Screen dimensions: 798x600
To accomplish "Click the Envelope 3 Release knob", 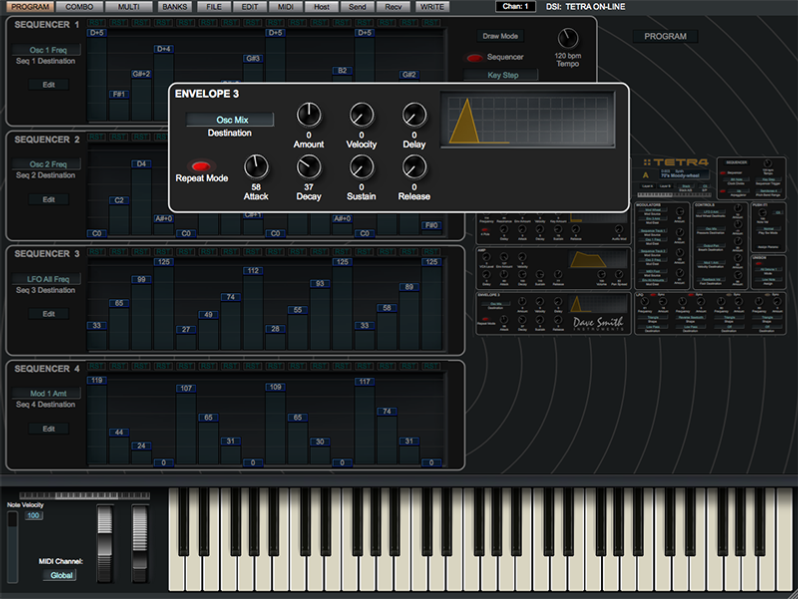I will (414, 167).
